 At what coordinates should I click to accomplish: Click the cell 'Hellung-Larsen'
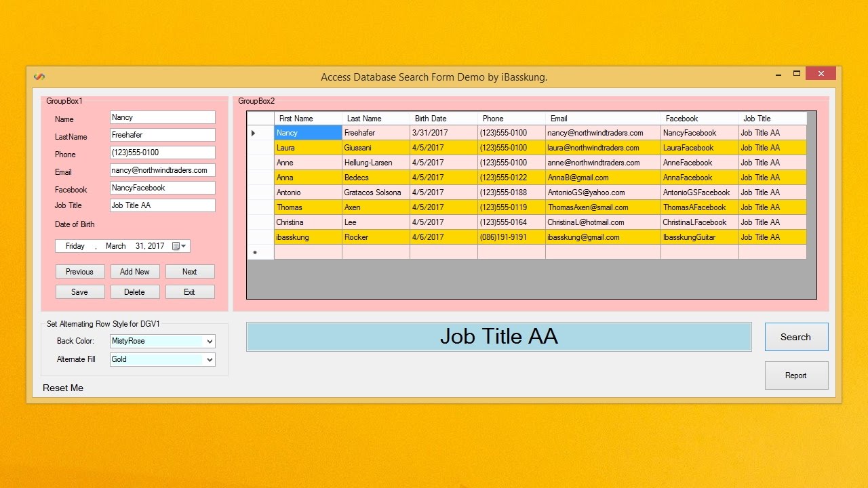(376, 163)
